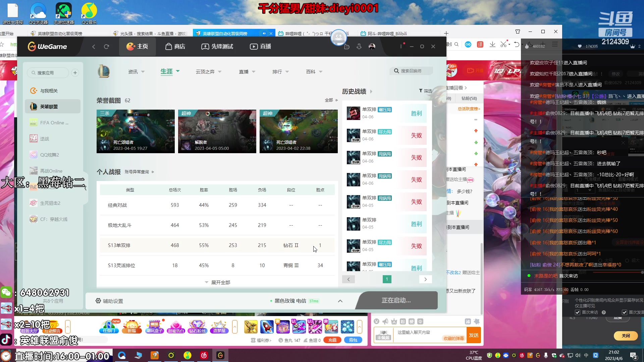The width and height of the screenshot is (644, 362).
Task: Open the 解脱者 超神 honor screenshot thumbnail
Action: (x=217, y=131)
